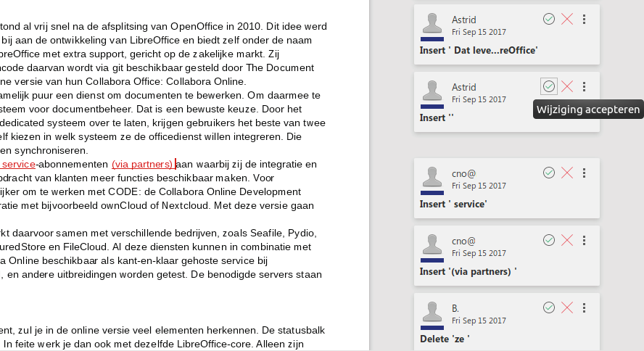This screenshot has width=644, height=351.
Task: Click the avatar on B.'s change card
Action: point(432,313)
